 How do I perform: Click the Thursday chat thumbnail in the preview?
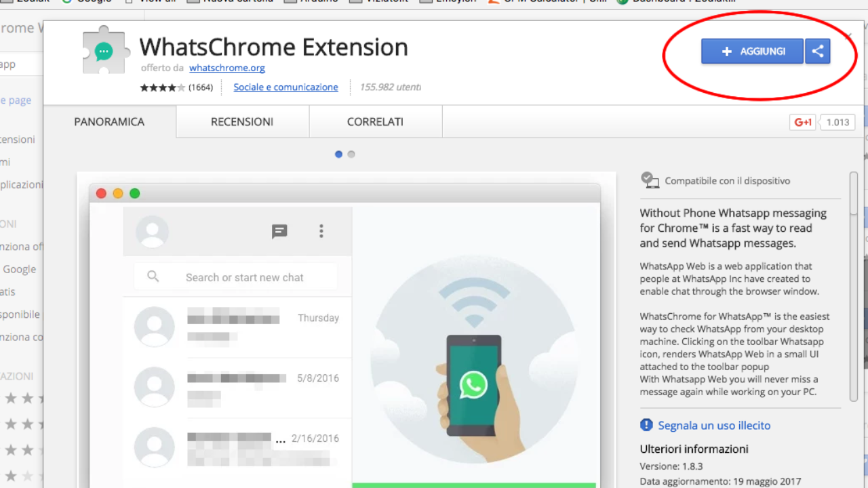coord(155,327)
